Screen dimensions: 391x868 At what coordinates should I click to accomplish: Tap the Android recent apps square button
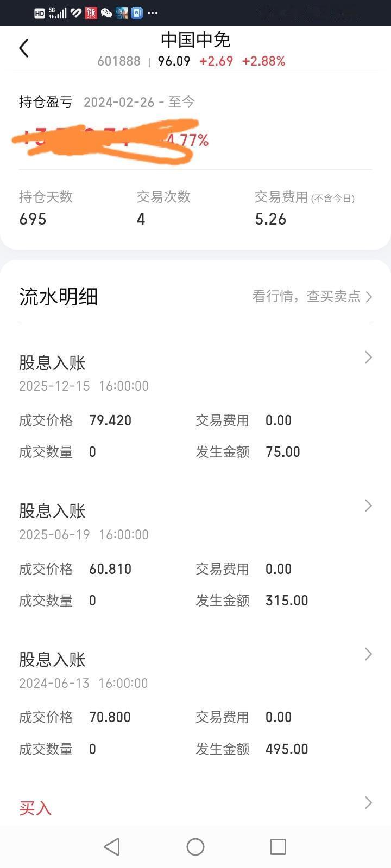click(x=278, y=847)
